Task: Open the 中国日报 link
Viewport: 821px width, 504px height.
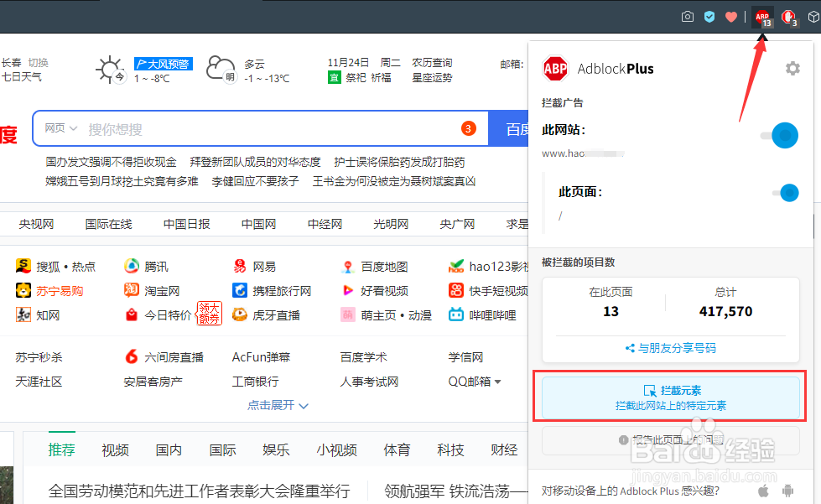Action: click(x=186, y=224)
